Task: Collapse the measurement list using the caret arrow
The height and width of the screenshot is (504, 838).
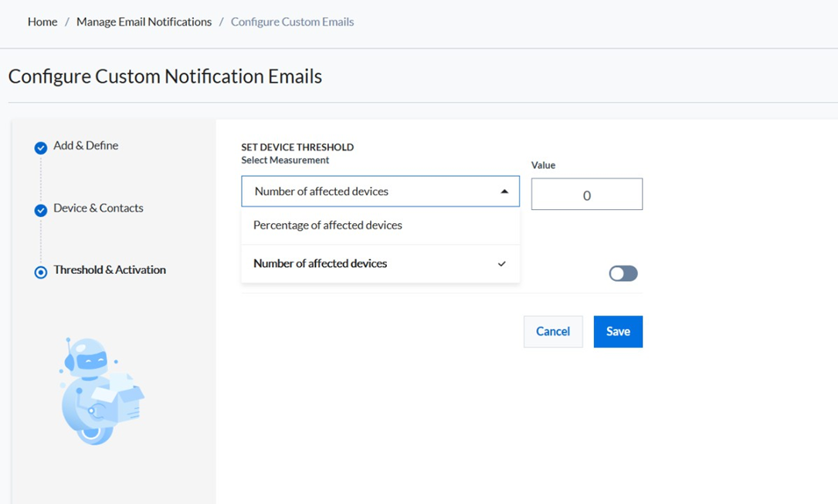Action: point(504,191)
